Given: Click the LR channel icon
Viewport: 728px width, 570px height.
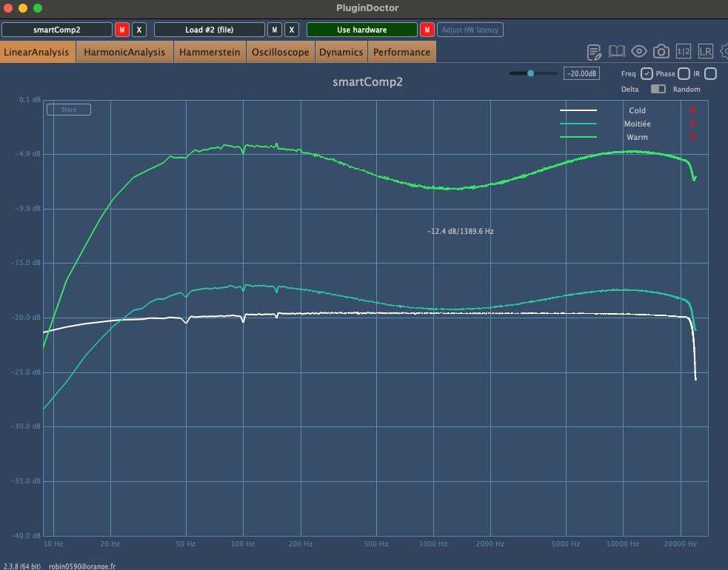Looking at the screenshot, I should click(705, 51).
